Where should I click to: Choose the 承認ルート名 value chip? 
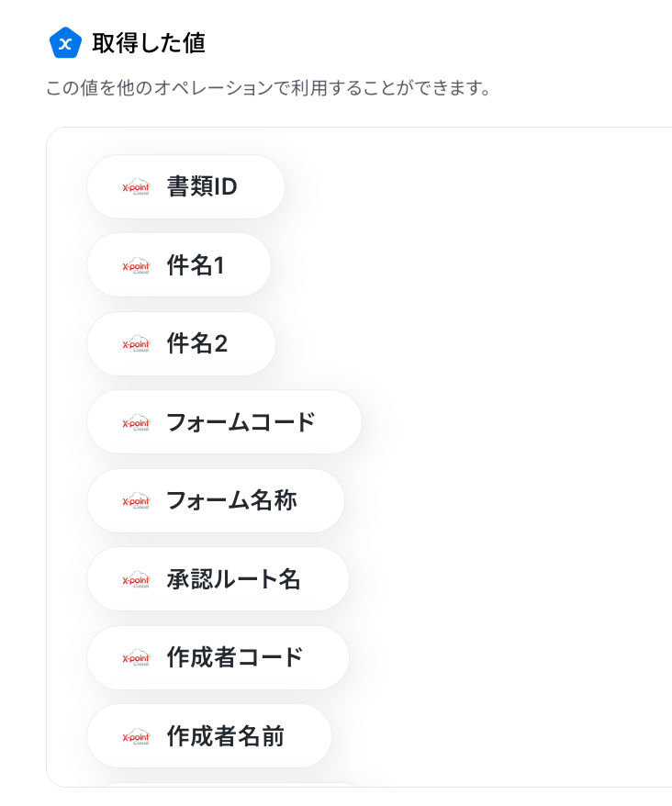pyautogui.click(x=218, y=579)
